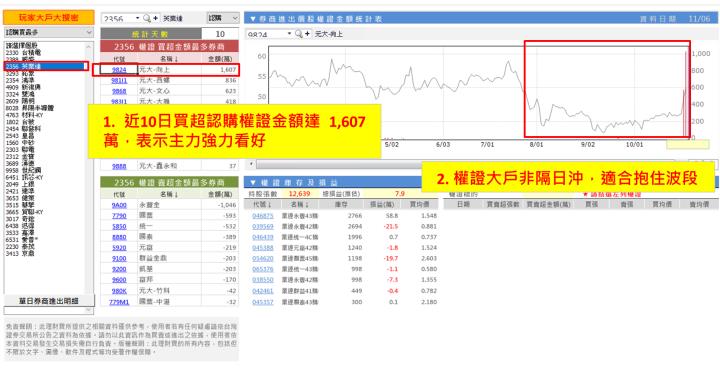Select the highlighted 2356 stock list row
Viewport: 720px width, 373px height.
(45, 67)
